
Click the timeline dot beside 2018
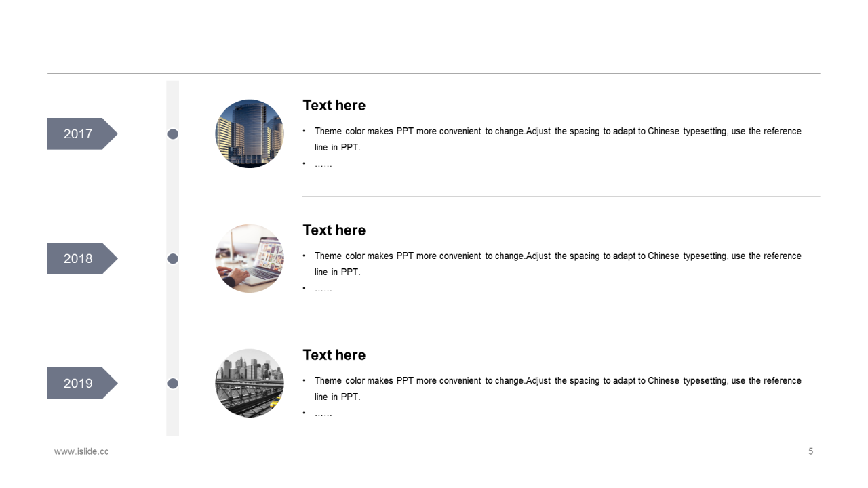(x=173, y=259)
